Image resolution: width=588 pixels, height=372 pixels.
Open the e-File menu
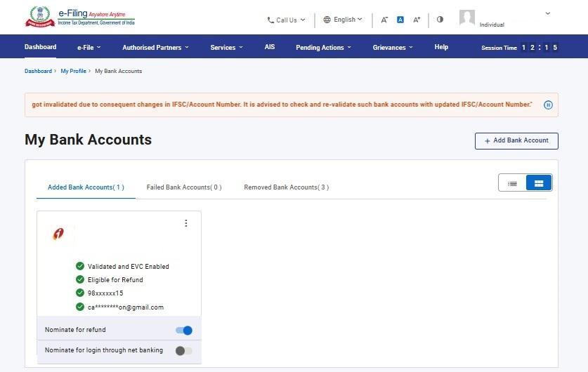[89, 48]
